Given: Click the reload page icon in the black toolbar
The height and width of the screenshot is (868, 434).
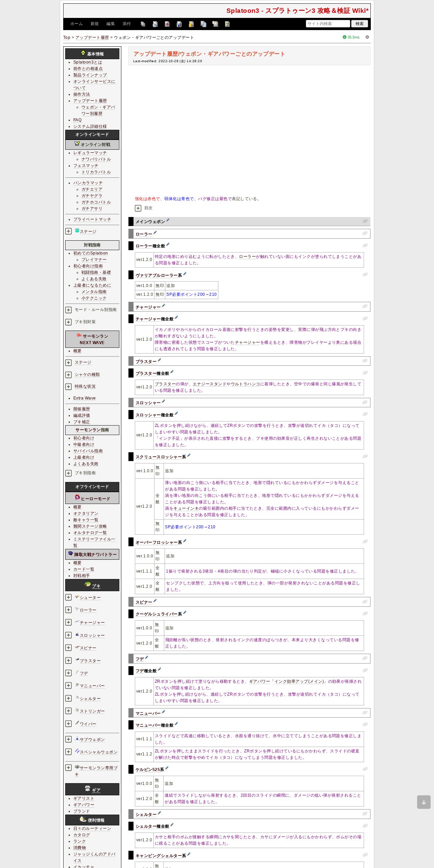Looking at the screenshot, I should pos(155,24).
